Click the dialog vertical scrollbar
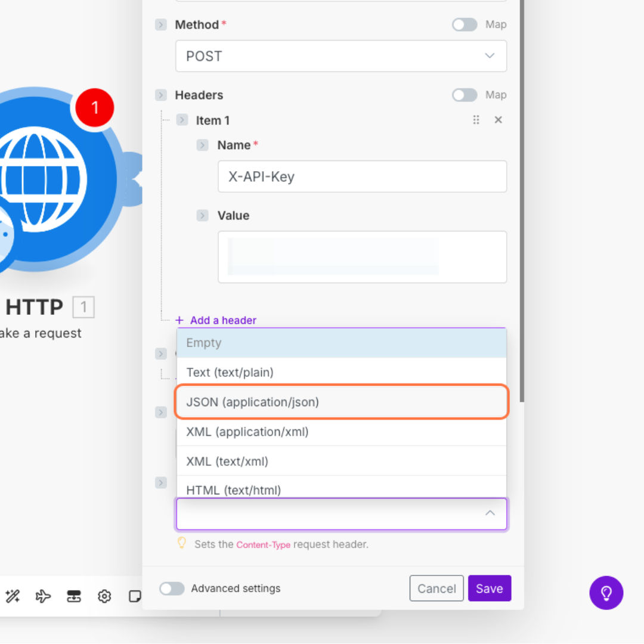The width and height of the screenshot is (644, 644). (x=522, y=202)
